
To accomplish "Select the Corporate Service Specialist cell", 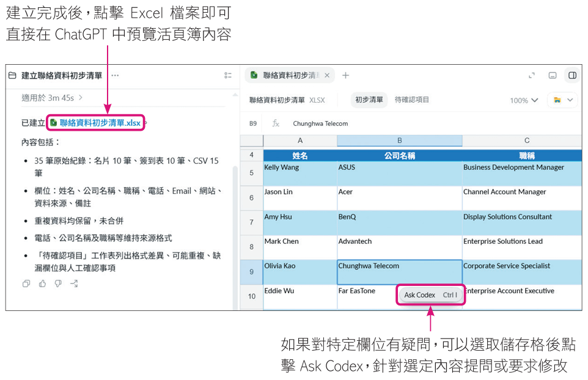I will pos(523,272).
